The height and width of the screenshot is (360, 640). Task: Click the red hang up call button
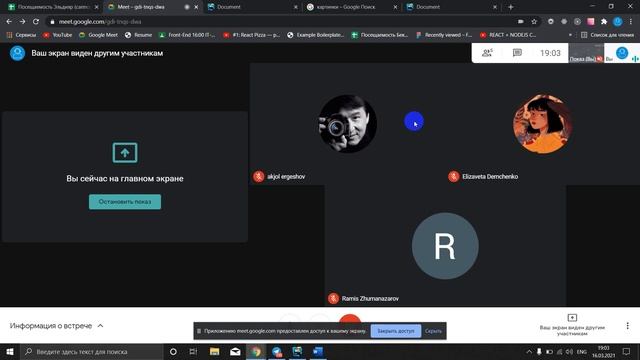pos(350,319)
